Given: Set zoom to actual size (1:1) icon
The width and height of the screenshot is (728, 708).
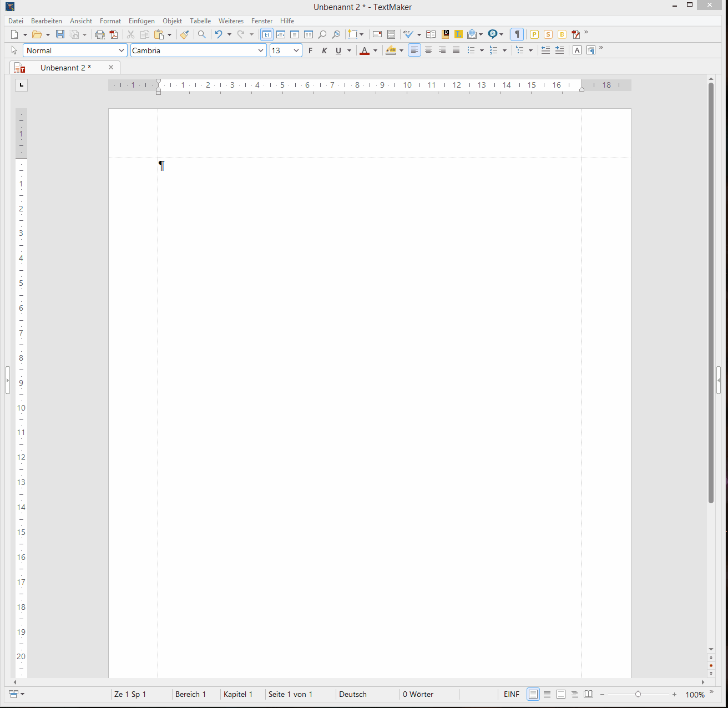Looking at the screenshot, I should click(x=267, y=34).
